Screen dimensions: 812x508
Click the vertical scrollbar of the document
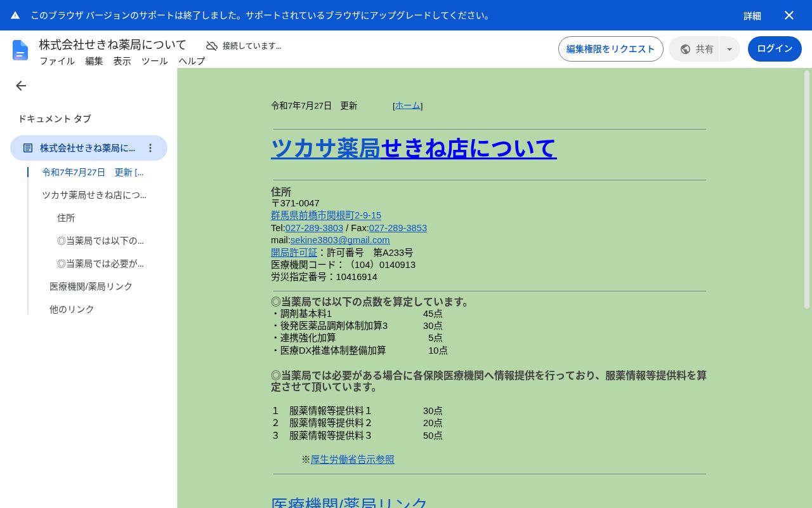[x=807, y=190]
